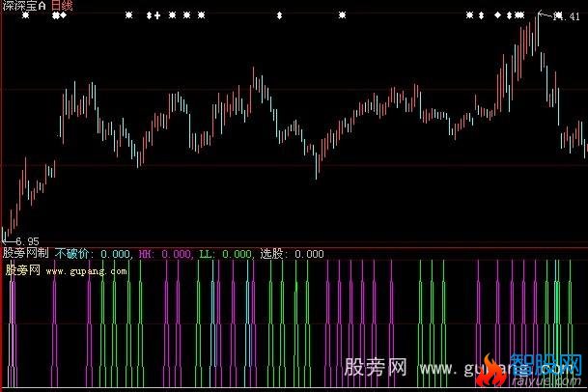This screenshot has height=392, width=588.
Task: Click the LL: 0.000 indicator value
Action: 225,254
